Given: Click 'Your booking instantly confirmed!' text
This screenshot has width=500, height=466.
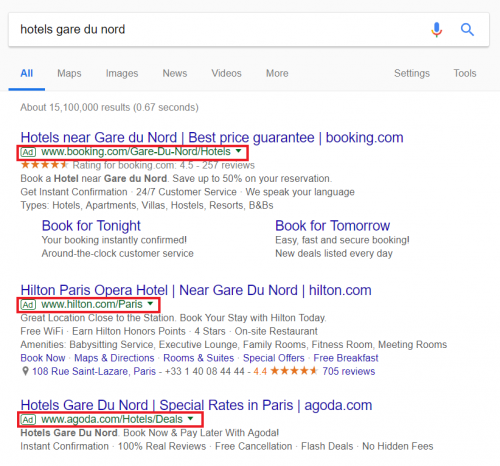Looking at the screenshot, I should pyautogui.click(x=114, y=240).
